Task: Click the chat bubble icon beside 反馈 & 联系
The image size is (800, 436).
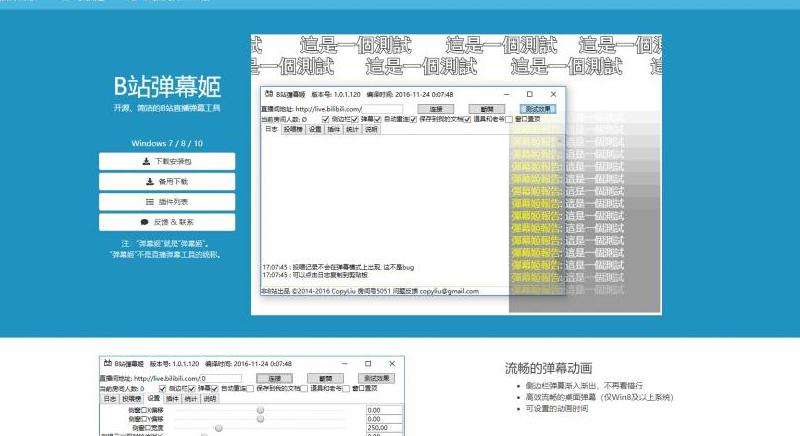Action: [144, 222]
